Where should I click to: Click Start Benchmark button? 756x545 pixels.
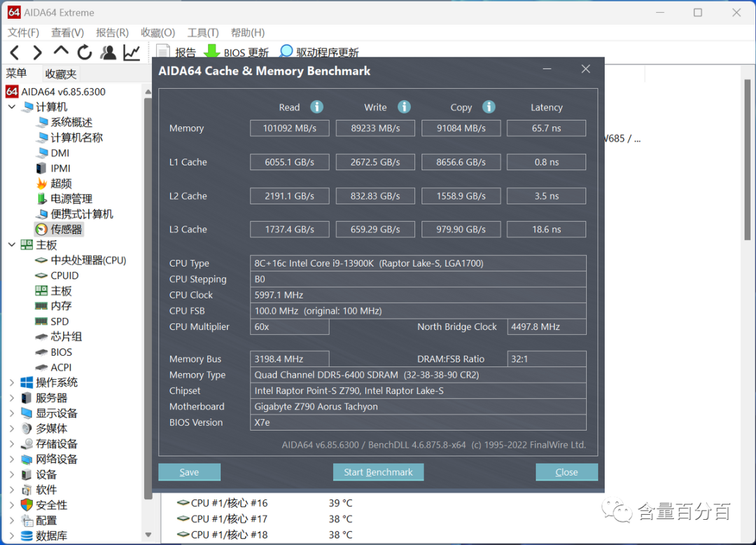379,472
